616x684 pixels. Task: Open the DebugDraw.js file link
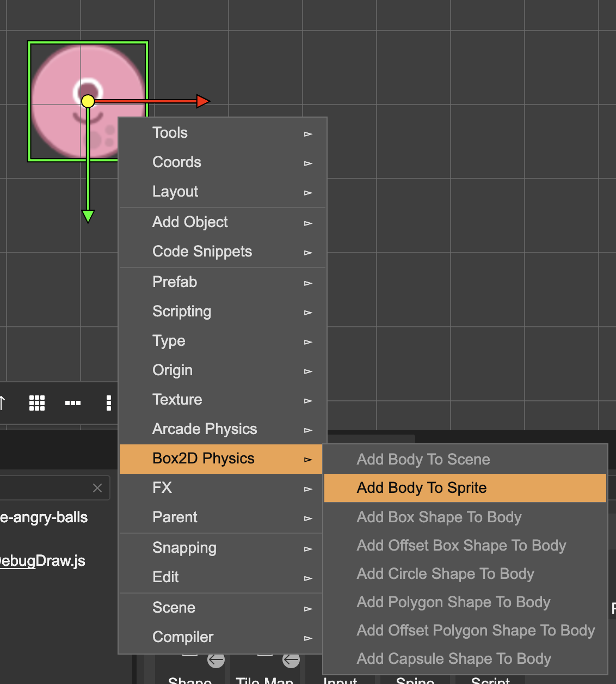pos(42,561)
